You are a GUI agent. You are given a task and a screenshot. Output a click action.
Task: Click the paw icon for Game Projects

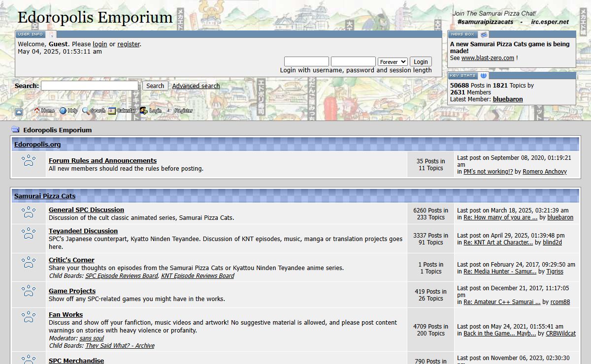pos(29,291)
